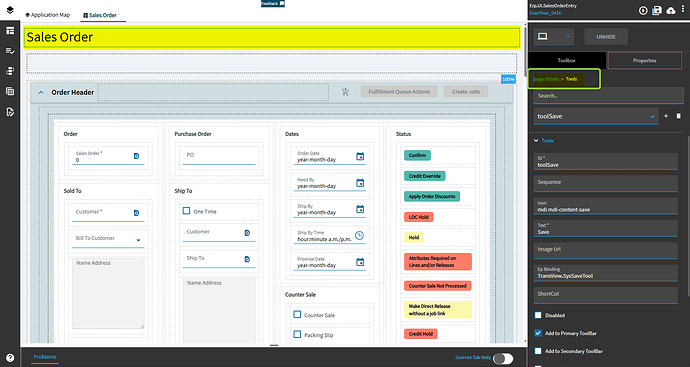This screenshot has height=367, width=690.
Task: Click the Apply Order Discounts button
Action: [x=432, y=196]
